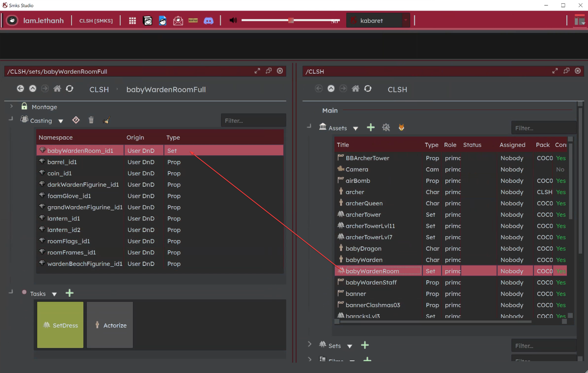Screen dimensions: 588x373
Task: Close the babyWardenRoomFull panel
Action: click(x=280, y=71)
